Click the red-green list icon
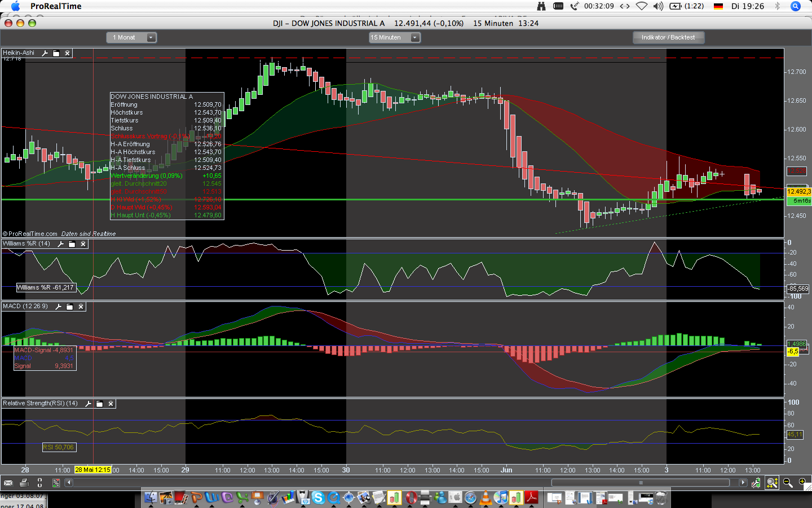This screenshot has width=812, height=508. tap(56, 483)
